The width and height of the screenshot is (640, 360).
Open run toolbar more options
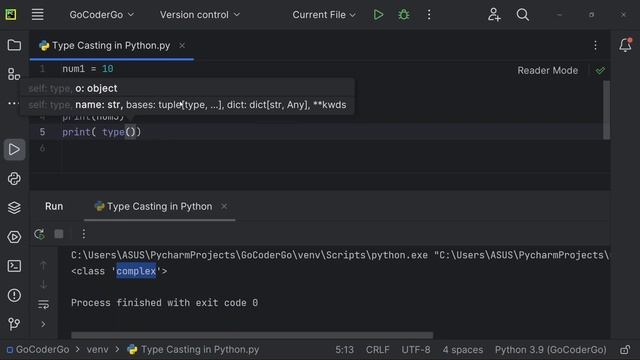(x=84, y=234)
